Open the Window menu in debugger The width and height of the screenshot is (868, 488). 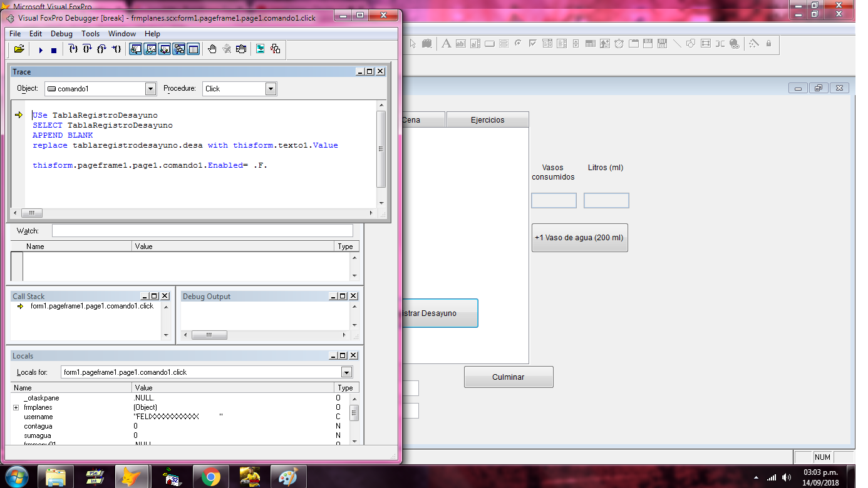[x=122, y=34]
